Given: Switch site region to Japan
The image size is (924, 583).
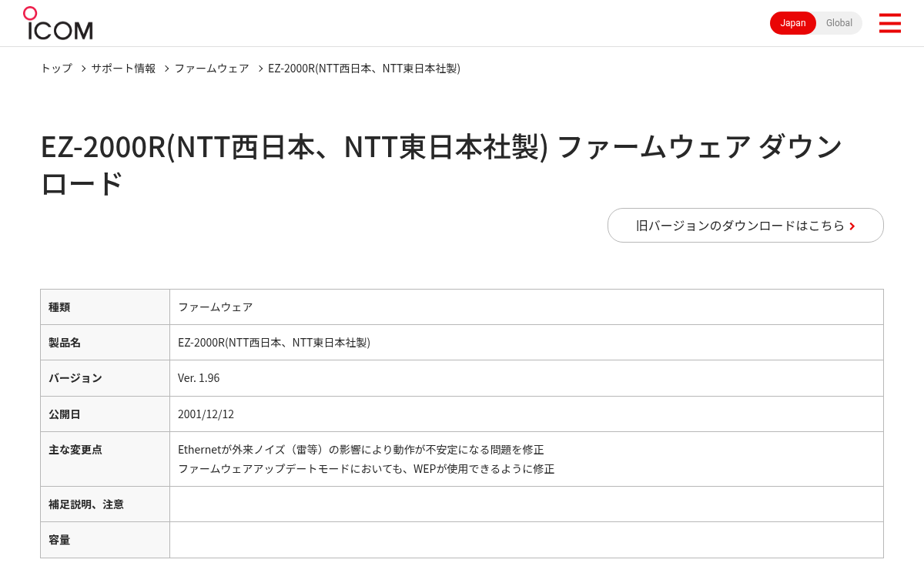Looking at the screenshot, I should point(793,23).
